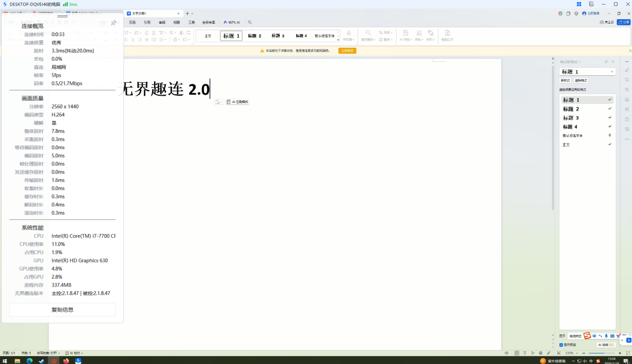
Task: Open the 引用 ribbon tab
Action: [147, 23]
